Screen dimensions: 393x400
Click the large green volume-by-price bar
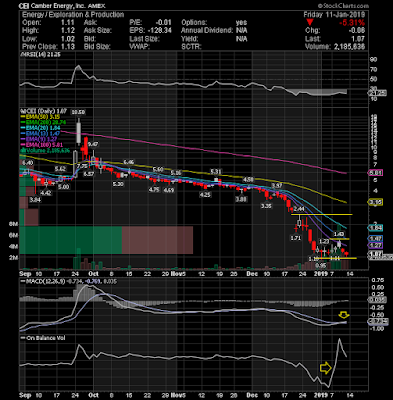point(71,240)
